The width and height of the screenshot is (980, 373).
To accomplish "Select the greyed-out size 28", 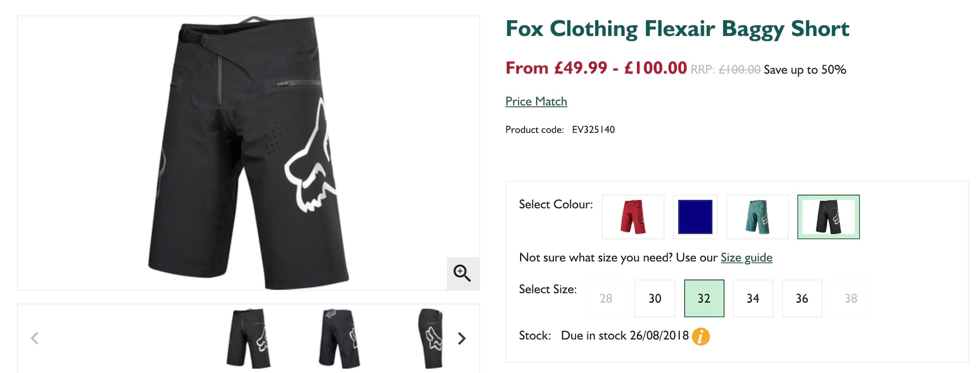I will point(606,299).
